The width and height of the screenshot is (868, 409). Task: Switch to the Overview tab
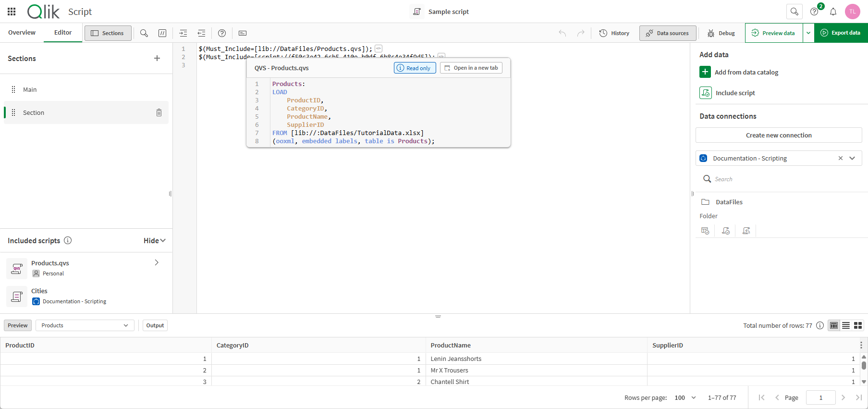22,33
